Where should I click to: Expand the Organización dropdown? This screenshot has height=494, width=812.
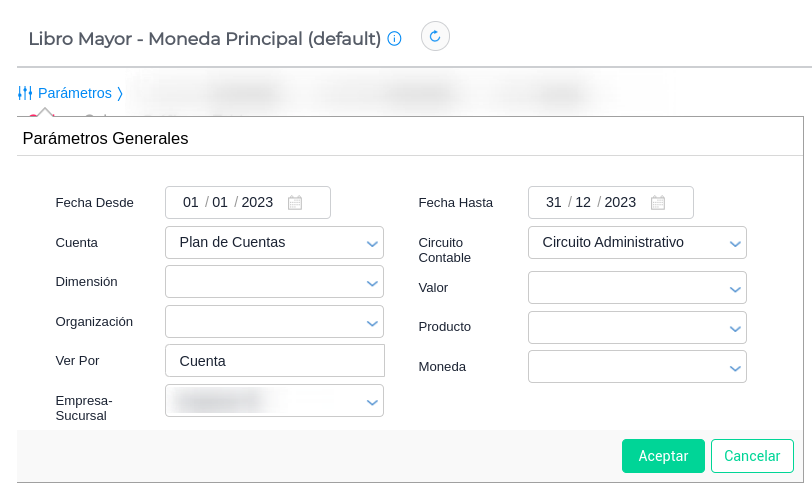coord(372,322)
